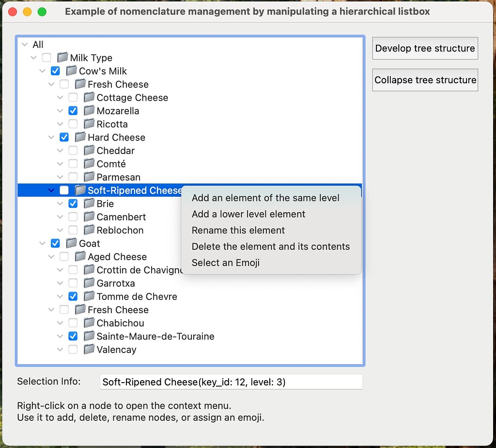
Task: Click the folder icon beside Milk Type
Action: [63, 57]
